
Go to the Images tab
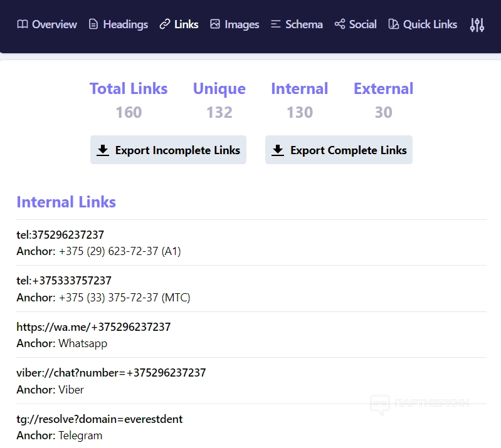(235, 24)
